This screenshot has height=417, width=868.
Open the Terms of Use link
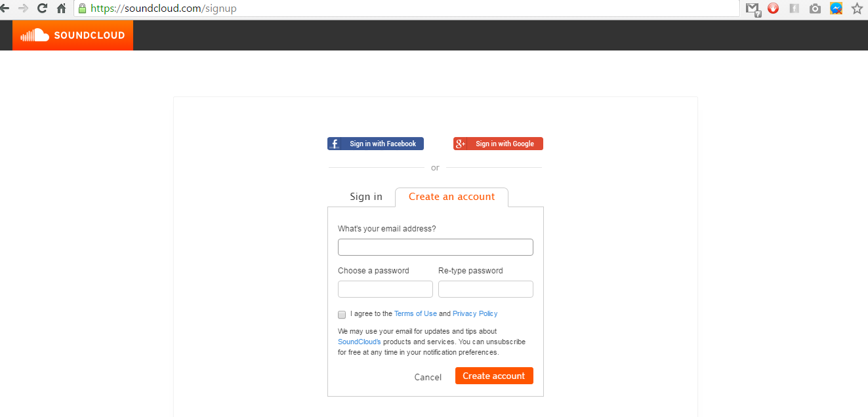(x=415, y=313)
